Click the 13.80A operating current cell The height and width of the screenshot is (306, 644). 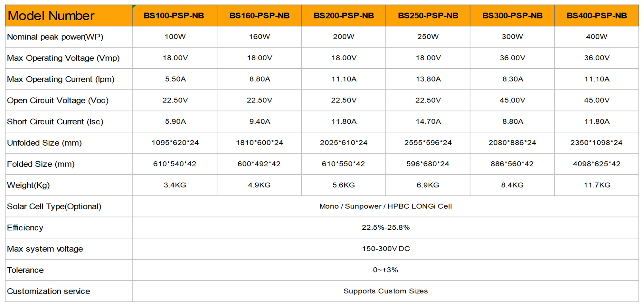[428, 79]
